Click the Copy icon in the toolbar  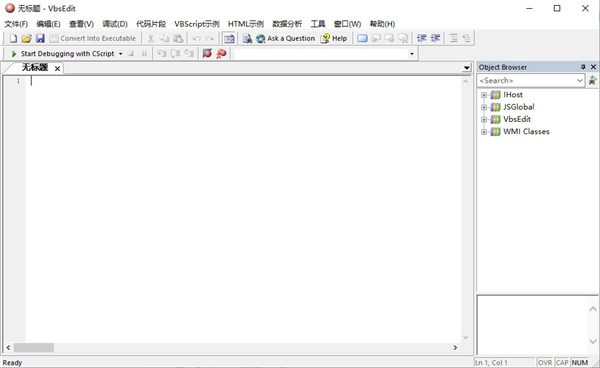click(x=165, y=38)
